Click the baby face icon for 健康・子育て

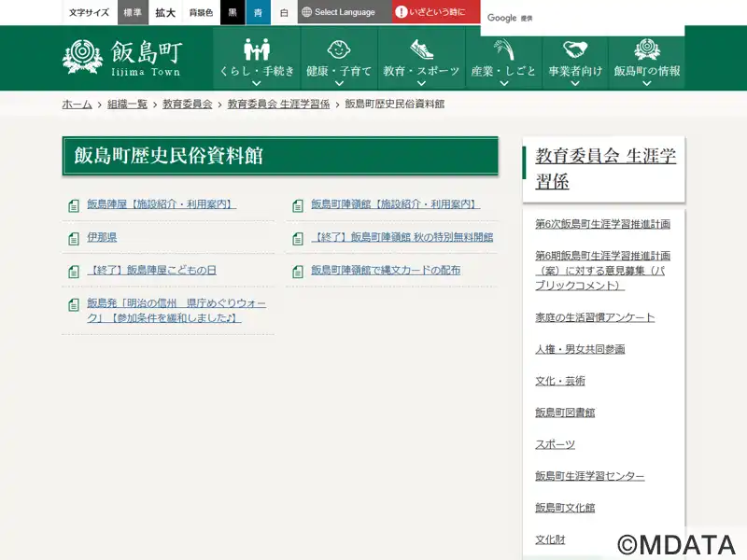pos(339,49)
